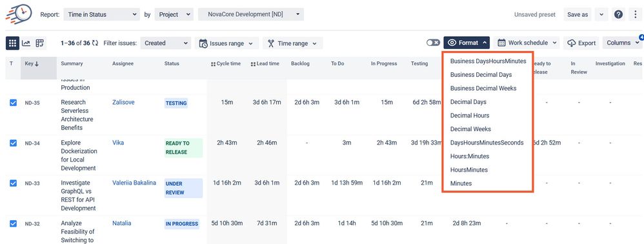
Task: Click the Save as button
Action: point(578,14)
